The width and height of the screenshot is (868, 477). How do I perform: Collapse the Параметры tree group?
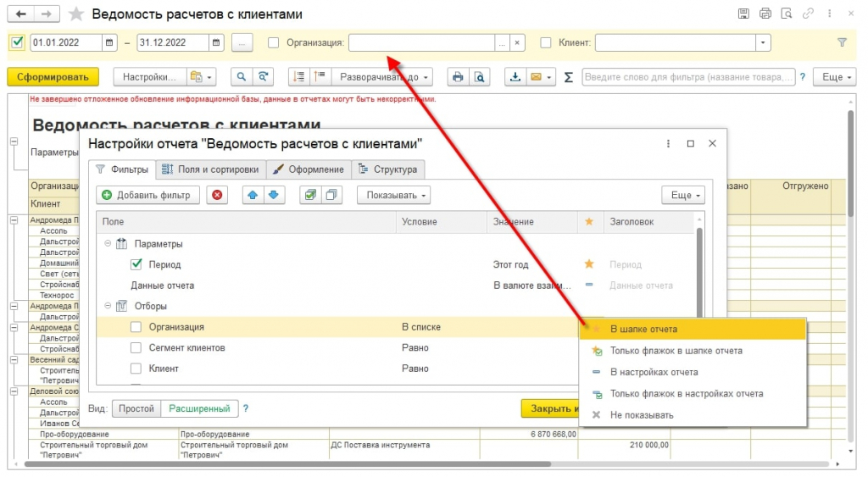pos(108,243)
